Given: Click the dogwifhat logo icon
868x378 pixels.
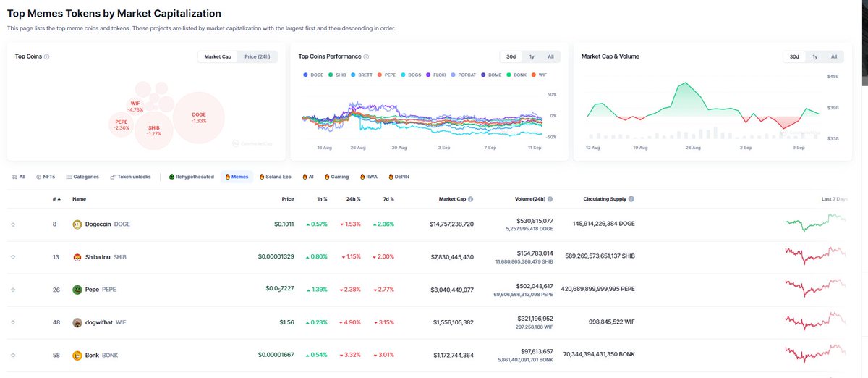Looking at the screenshot, I should click(x=78, y=322).
